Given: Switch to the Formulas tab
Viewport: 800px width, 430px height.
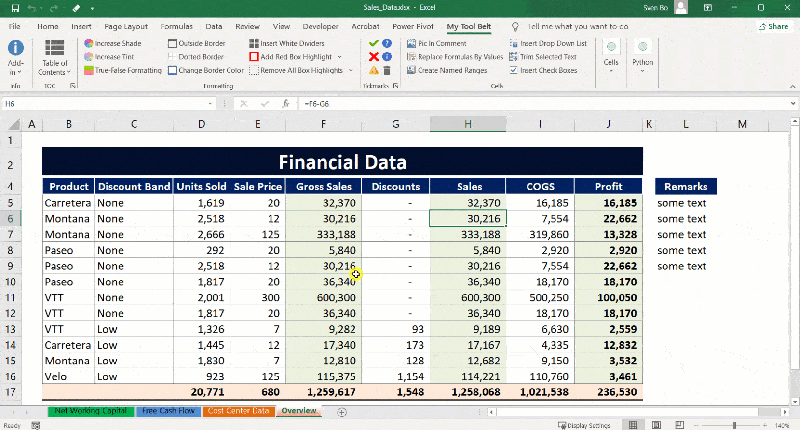Looking at the screenshot, I should [177, 27].
